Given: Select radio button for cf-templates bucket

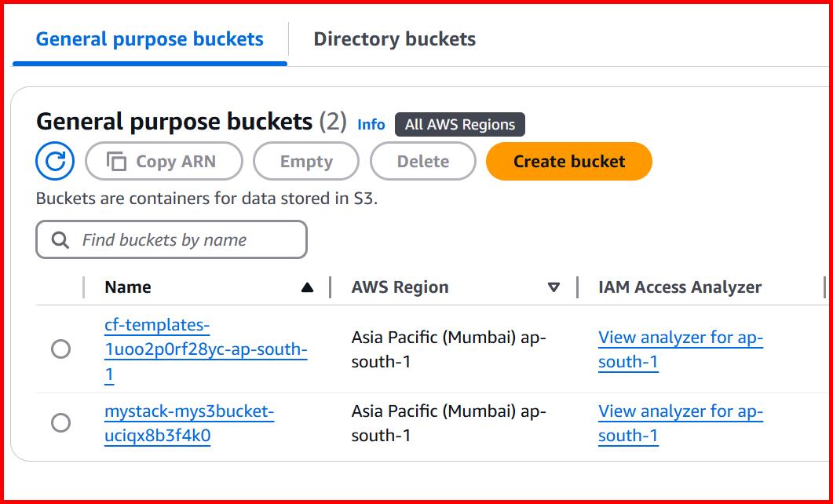Looking at the screenshot, I should (x=60, y=349).
